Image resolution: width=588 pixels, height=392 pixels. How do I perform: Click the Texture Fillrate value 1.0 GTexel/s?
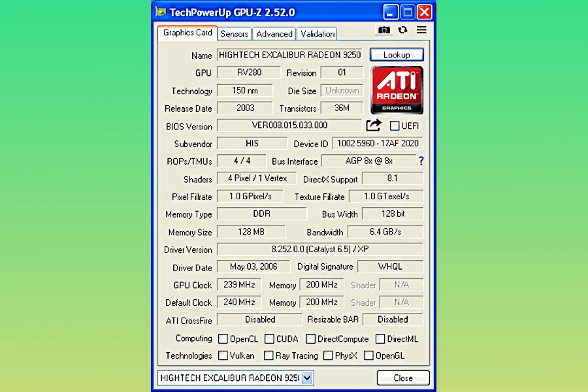(386, 196)
